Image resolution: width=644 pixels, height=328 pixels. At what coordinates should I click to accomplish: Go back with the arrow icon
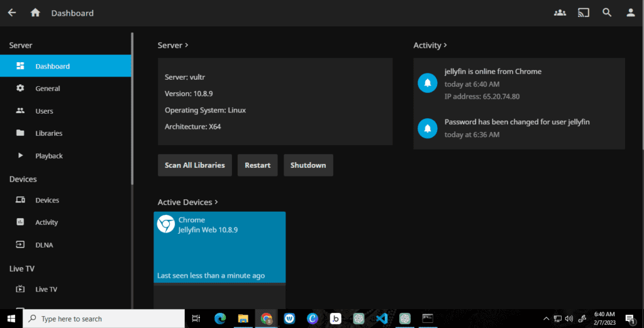tap(12, 13)
